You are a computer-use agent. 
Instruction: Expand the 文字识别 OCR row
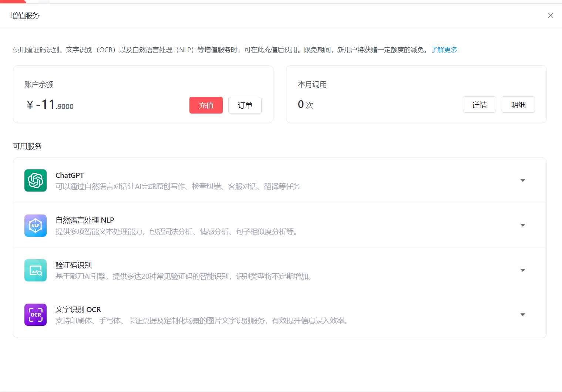pos(523,315)
